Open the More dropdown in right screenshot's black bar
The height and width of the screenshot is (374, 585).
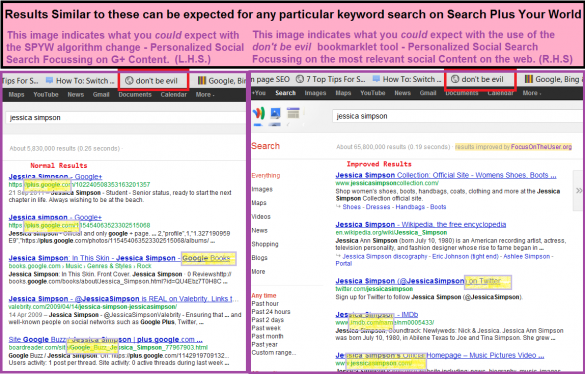click(x=532, y=93)
